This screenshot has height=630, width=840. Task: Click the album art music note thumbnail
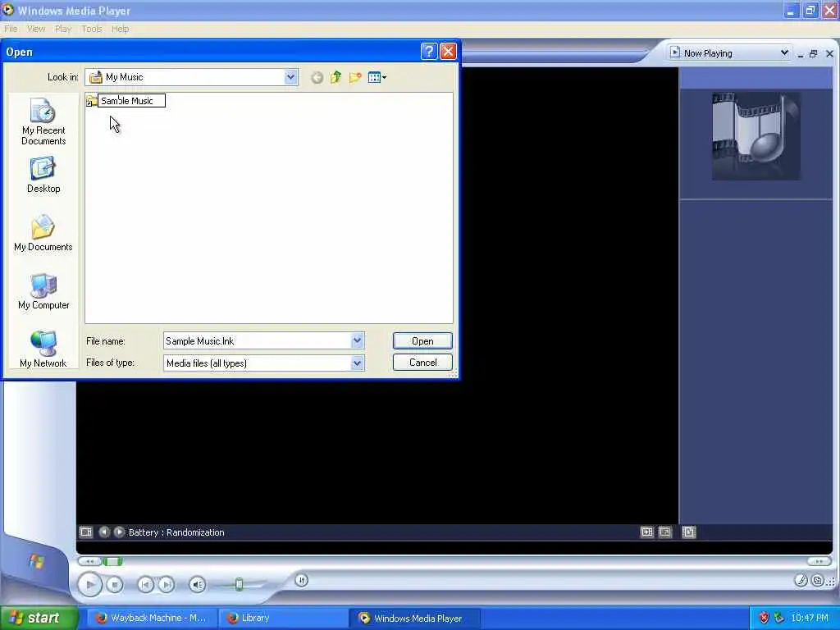[x=756, y=136]
